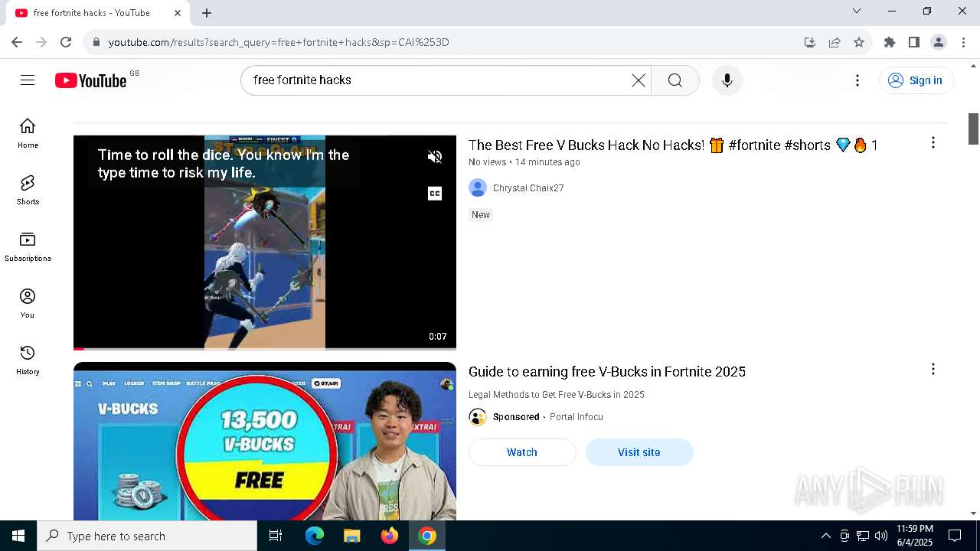
Task: Open menu for V Bucks Hack video
Action: coord(933,143)
